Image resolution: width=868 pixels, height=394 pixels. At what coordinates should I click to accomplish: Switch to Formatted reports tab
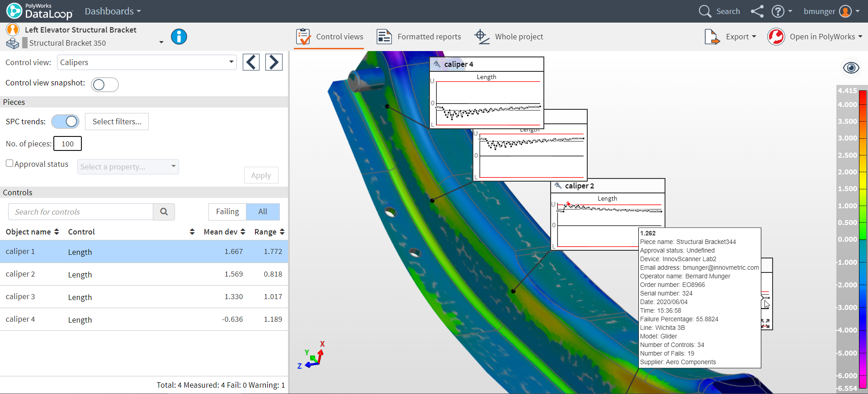pyautogui.click(x=419, y=37)
